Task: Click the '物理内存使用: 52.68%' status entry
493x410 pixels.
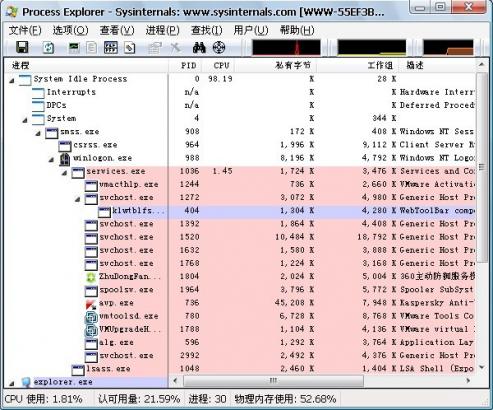Action: point(285,399)
